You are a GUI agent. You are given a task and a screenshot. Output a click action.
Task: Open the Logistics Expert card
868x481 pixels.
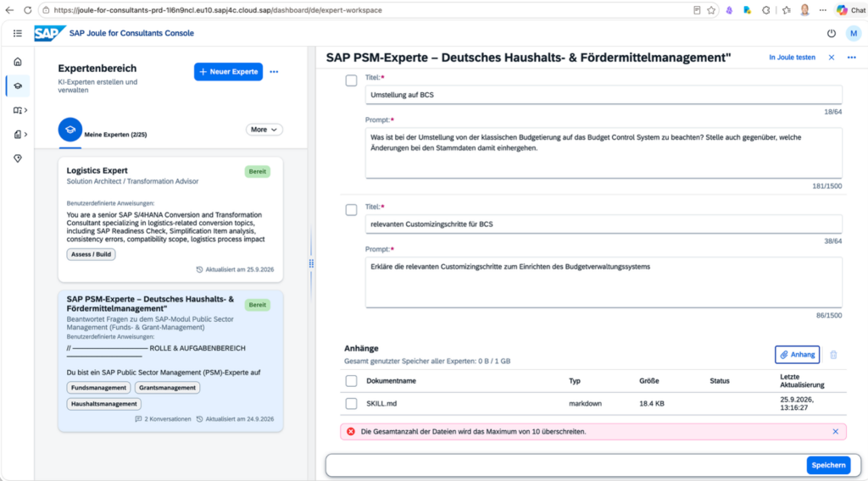[170, 219]
